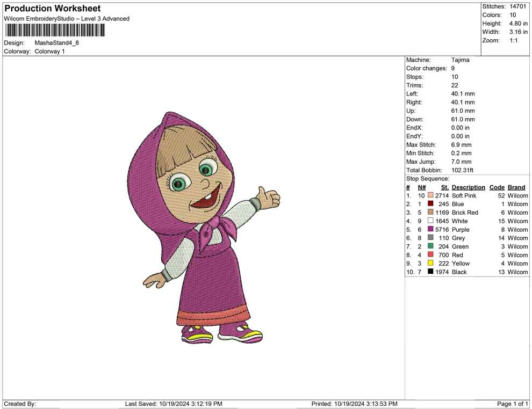Click the Brand column header
The height and width of the screenshot is (409, 532).
click(x=516, y=187)
